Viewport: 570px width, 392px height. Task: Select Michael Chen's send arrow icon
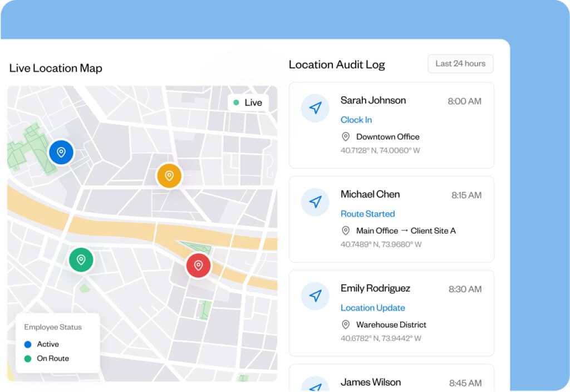tap(316, 202)
